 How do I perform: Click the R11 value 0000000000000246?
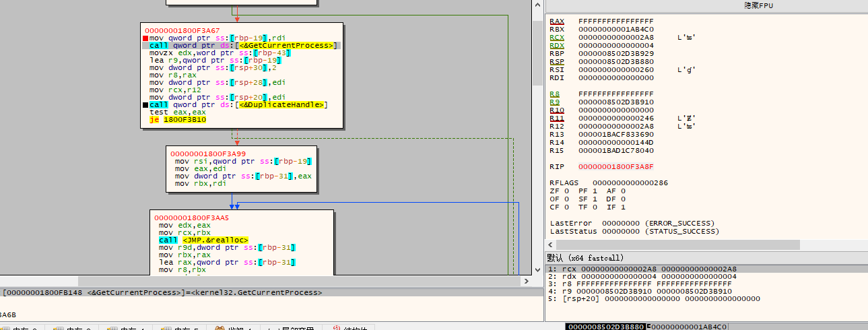pos(615,119)
